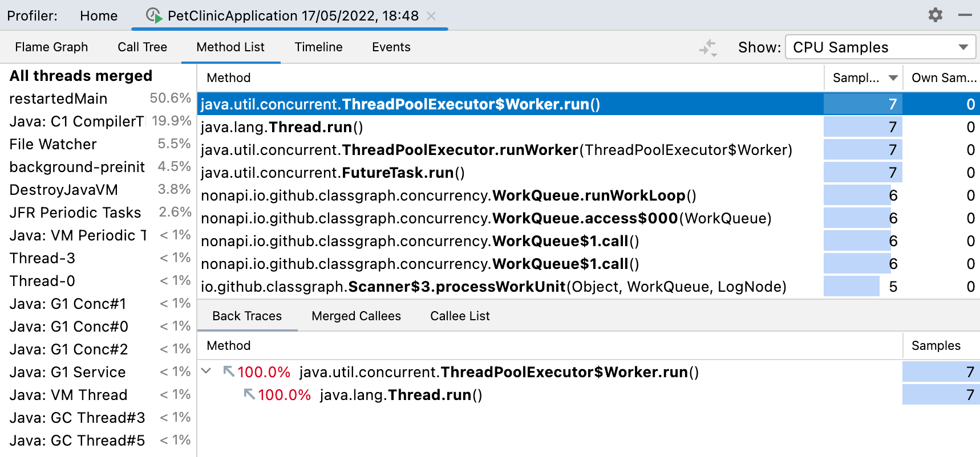The width and height of the screenshot is (980, 457).
Task: Click the Samples header in Back Traces
Action: coord(942,346)
